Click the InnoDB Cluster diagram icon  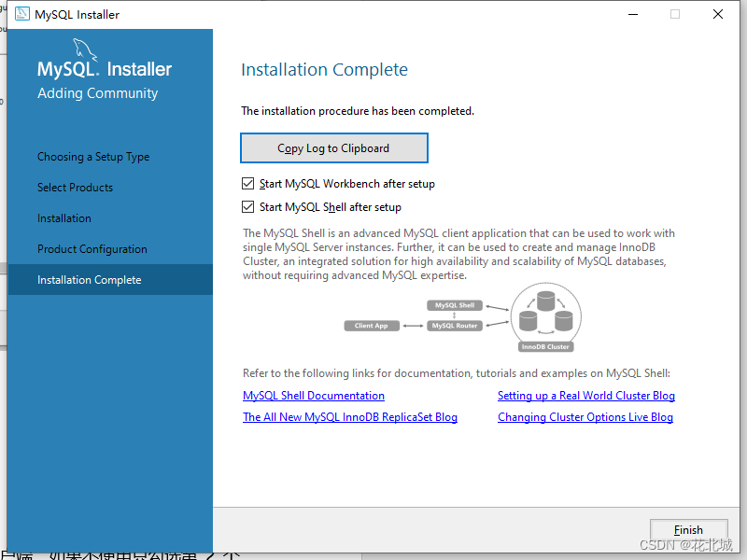click(546, 316)
